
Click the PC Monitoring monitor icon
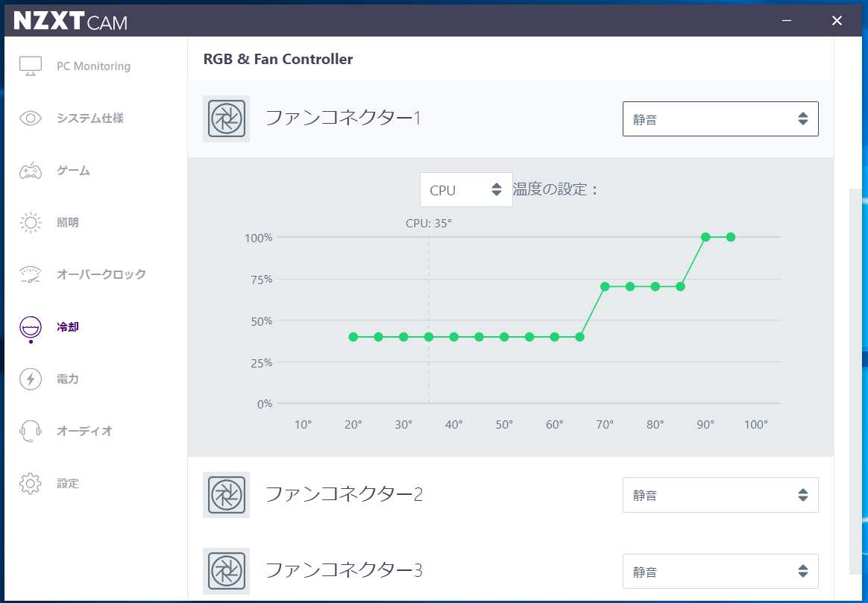tap(31, 66)
